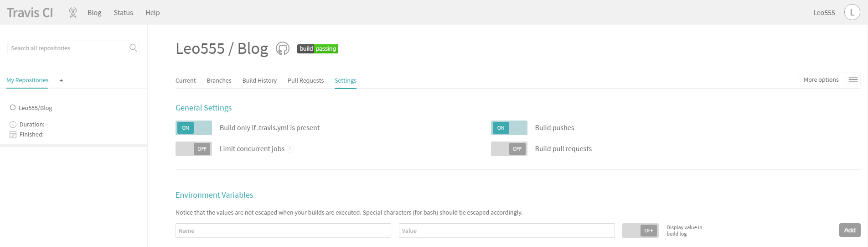
Task: Open the Blog link in header
Action: pos(94,13)
